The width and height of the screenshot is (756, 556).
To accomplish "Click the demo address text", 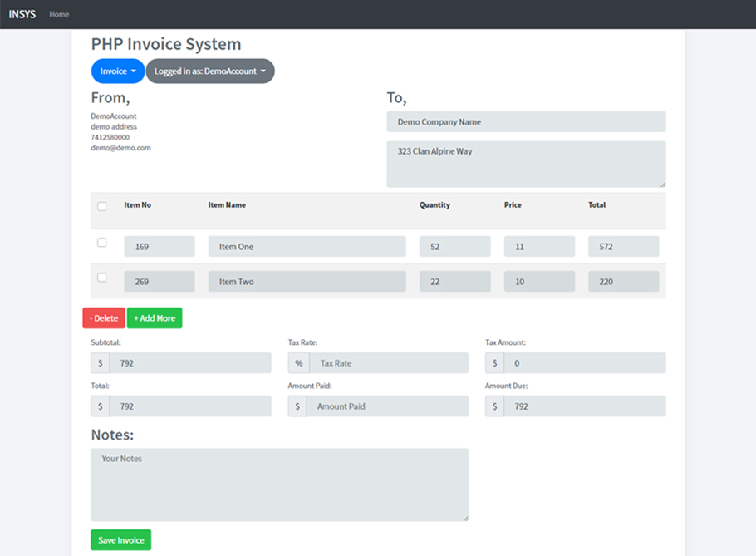I will [114, 126].
